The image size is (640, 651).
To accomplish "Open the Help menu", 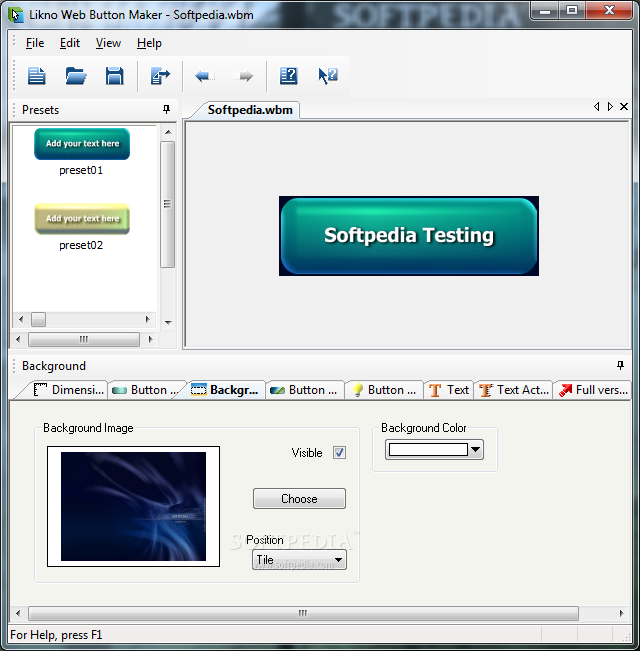I will point(149,43).
